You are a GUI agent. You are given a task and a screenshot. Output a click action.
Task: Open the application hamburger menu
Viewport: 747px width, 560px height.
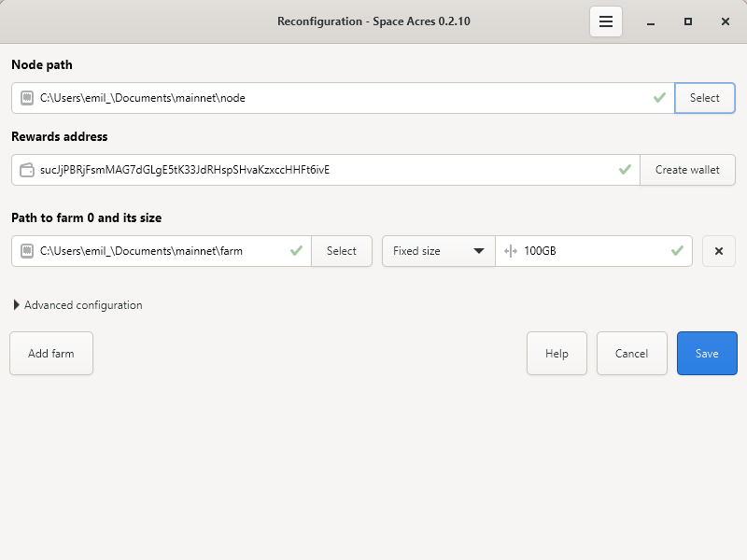point(605,21)
